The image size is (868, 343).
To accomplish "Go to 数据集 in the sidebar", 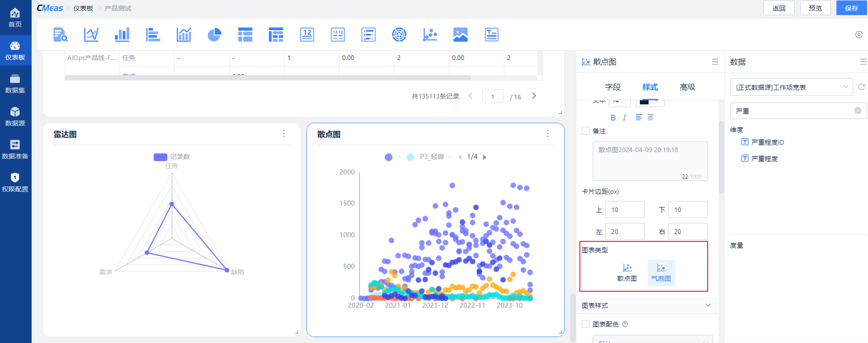I will tap(15, 83).
